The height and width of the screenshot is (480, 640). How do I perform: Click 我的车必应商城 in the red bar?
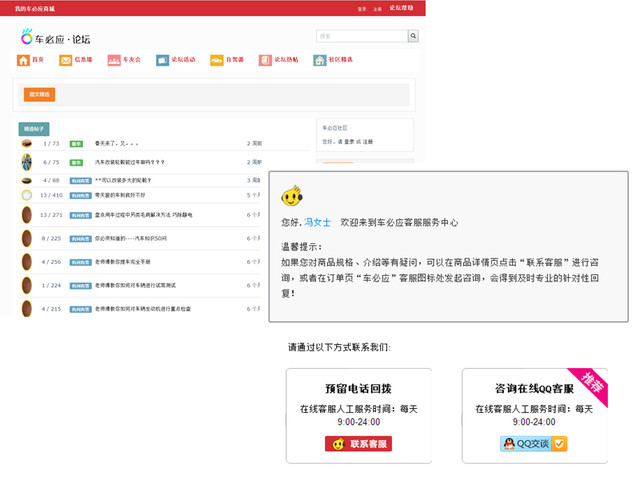pos(35,9)
